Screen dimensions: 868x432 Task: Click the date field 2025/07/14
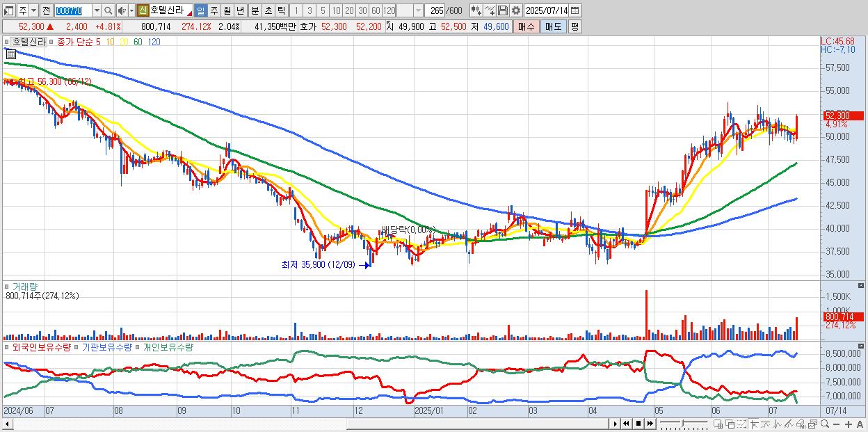coord(547,10)
